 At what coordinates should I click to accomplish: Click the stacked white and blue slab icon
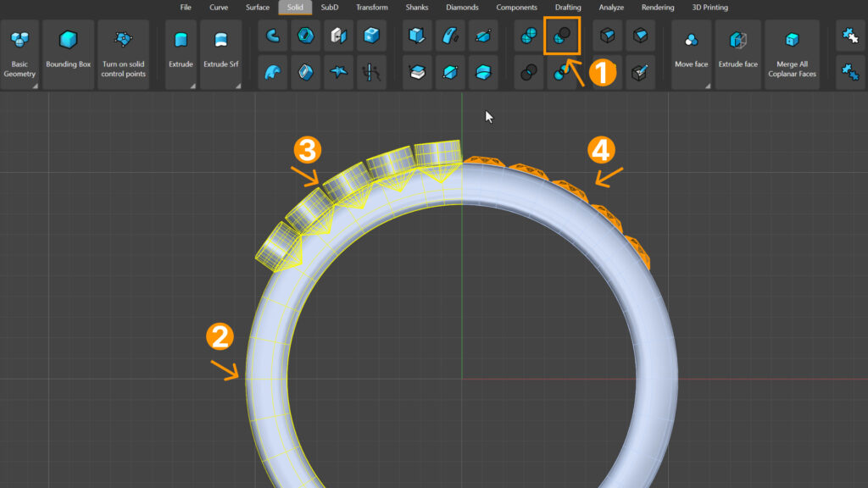point(417,72)
